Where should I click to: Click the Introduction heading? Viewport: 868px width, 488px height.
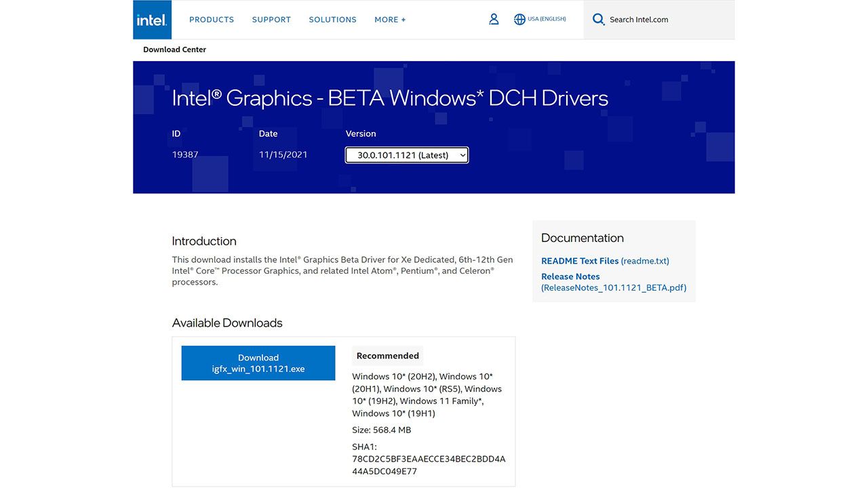[x=204, y=241]
